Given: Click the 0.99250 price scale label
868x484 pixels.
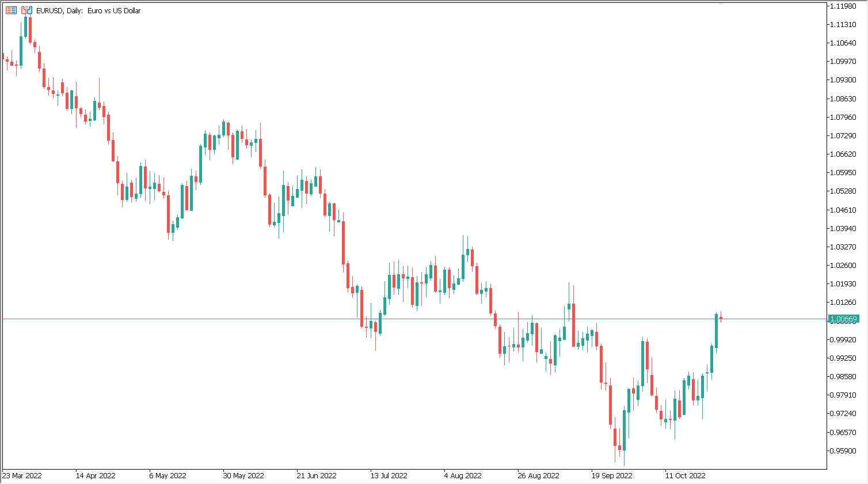Looking at the screenshot, I should [x=844, y=358].
